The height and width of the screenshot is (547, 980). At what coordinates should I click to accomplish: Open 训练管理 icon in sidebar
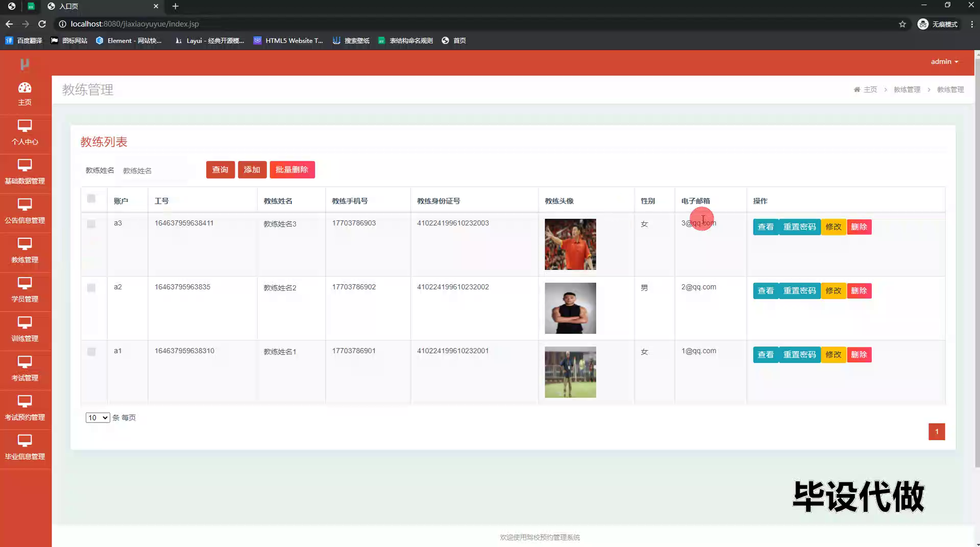click(x=24, y=322)
